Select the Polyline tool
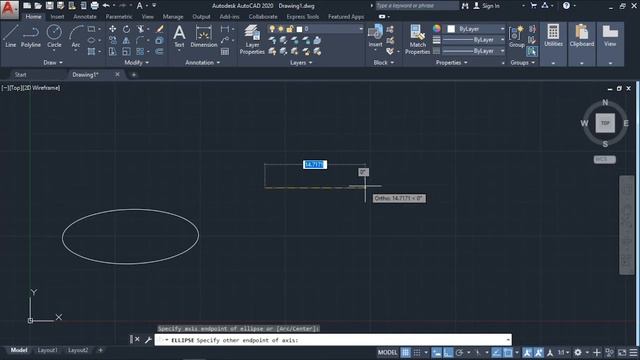This screenshot has width=640, height=360. click(x=31, y=36)
